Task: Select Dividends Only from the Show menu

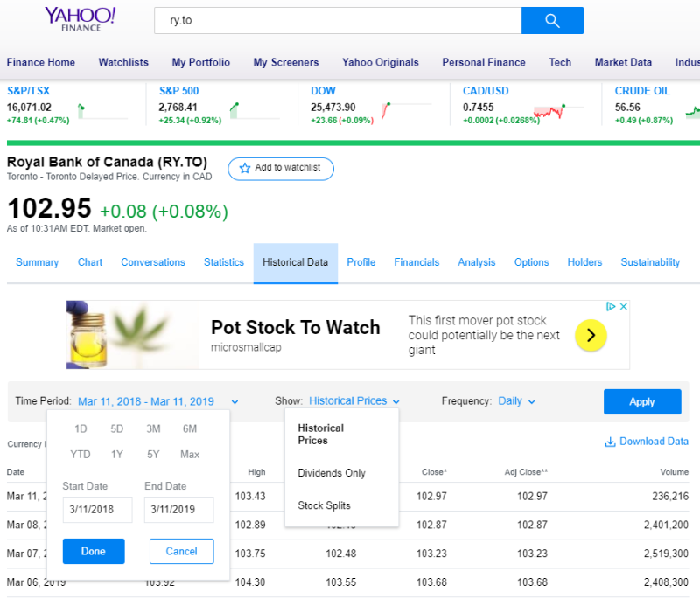Action: [x=332, y=473]
